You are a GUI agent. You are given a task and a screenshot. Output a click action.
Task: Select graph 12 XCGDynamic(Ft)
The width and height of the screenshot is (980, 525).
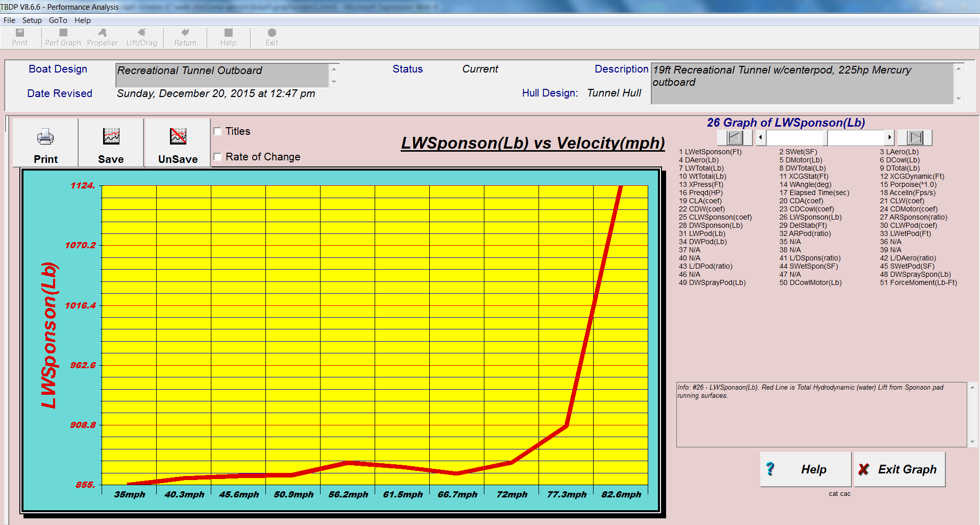tap(912, 176)
